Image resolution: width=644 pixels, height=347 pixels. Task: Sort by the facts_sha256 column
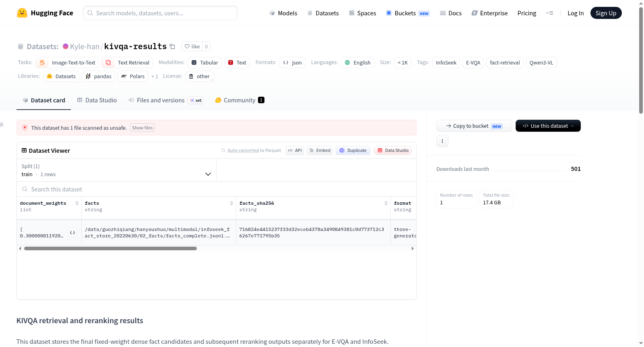click(x=386, y=203)
